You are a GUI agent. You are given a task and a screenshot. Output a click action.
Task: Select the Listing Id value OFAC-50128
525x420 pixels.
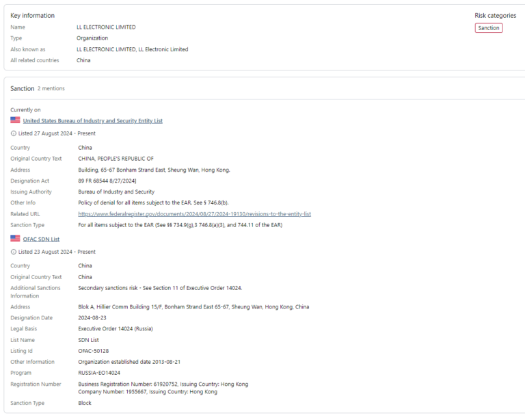tap(94, 351)
